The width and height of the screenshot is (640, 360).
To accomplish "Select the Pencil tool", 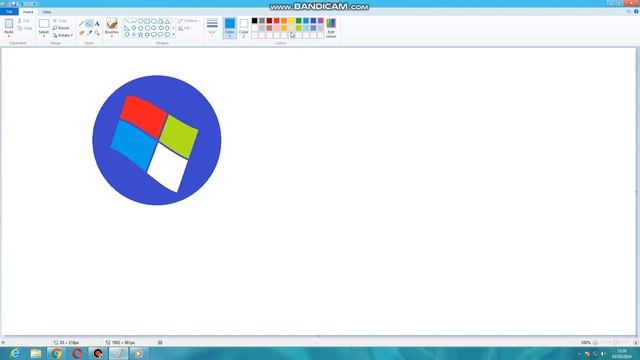I will click(x=81, y=24).
